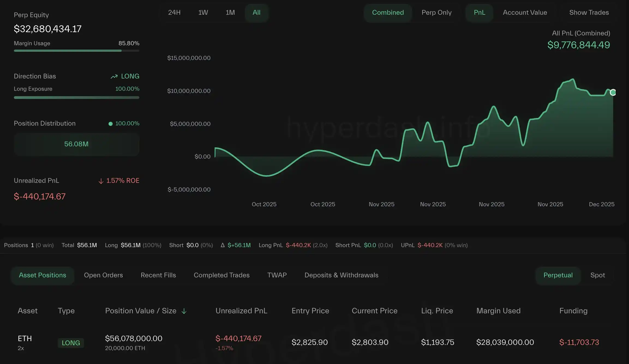629x364 pixels.
Task: Switch to the Recent Fills tab
Action: click(158, 275)
